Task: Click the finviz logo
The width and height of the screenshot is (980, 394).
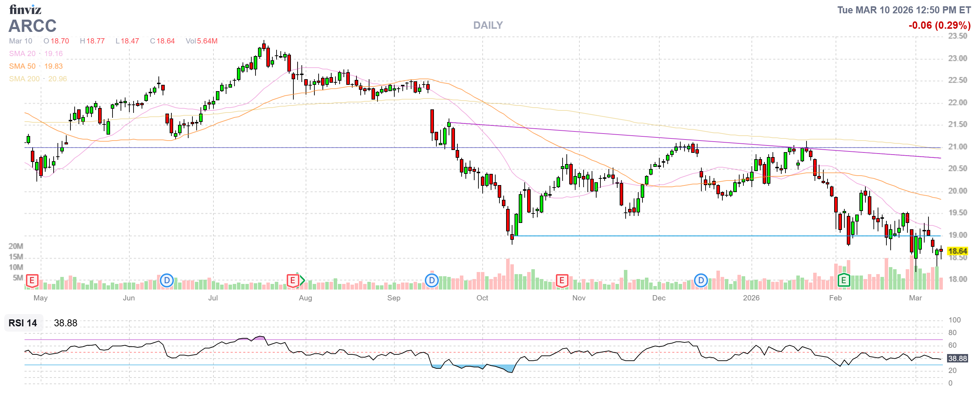Action: [25, 9]
